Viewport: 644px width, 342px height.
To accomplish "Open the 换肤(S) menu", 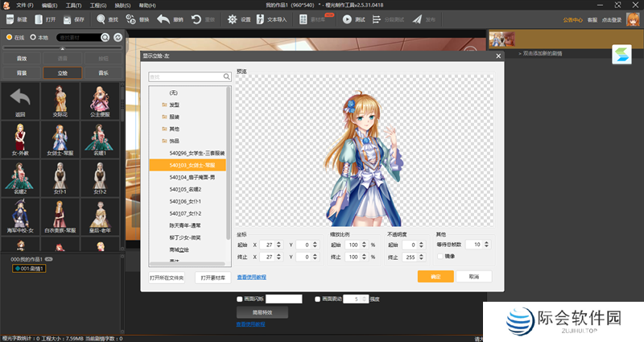I will tap(122, 6).
